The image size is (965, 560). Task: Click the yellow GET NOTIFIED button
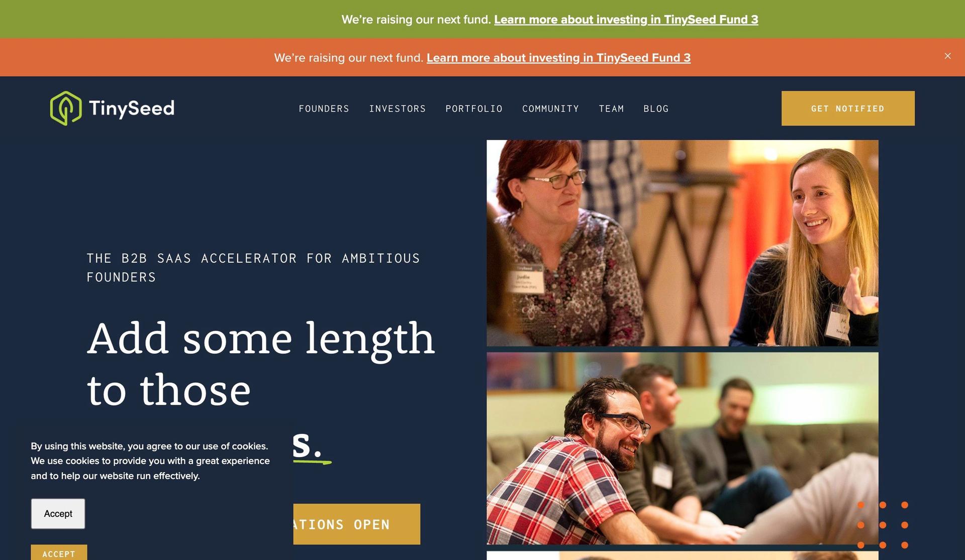(x=847, y=108)
